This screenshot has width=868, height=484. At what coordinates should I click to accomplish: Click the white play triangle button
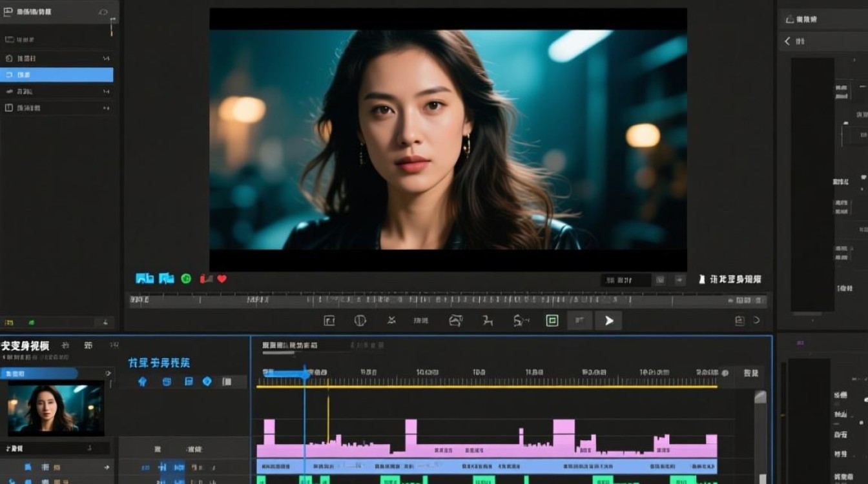tap(608, 321)
